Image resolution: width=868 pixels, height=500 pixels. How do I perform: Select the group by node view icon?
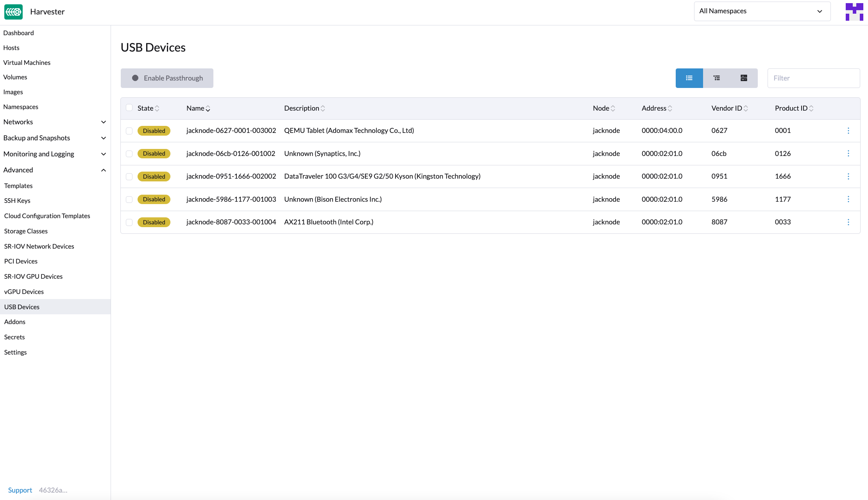click(744, 78)
